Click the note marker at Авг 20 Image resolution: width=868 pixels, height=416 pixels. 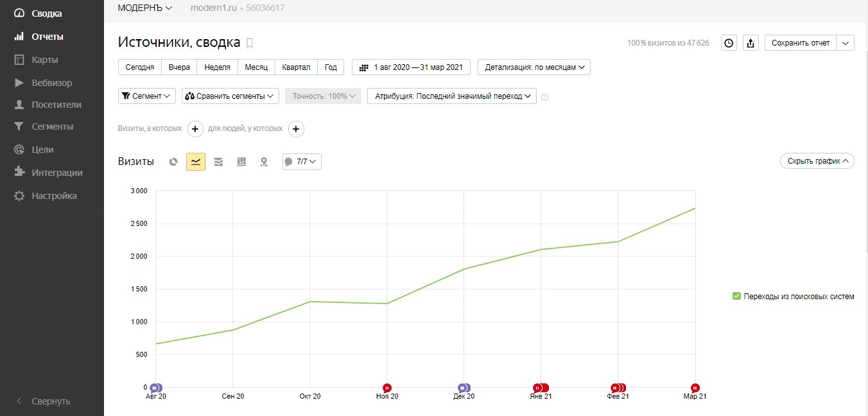(155, 388)
